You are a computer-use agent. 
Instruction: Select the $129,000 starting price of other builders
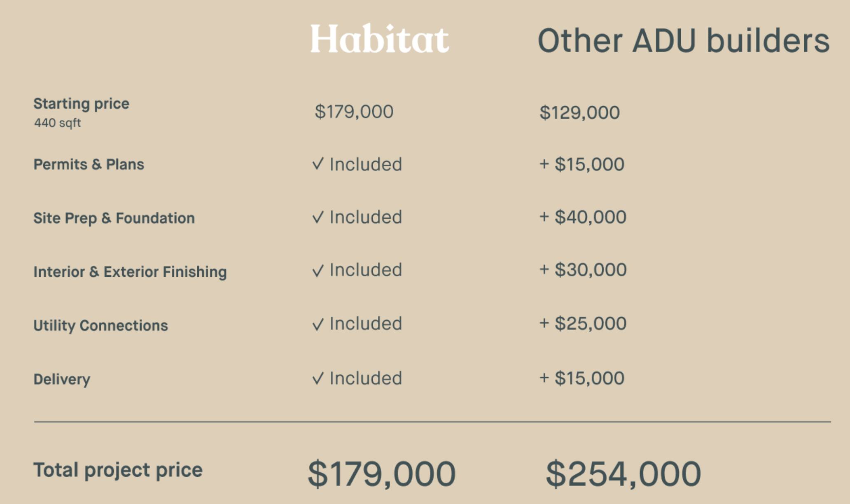(579, 112)
